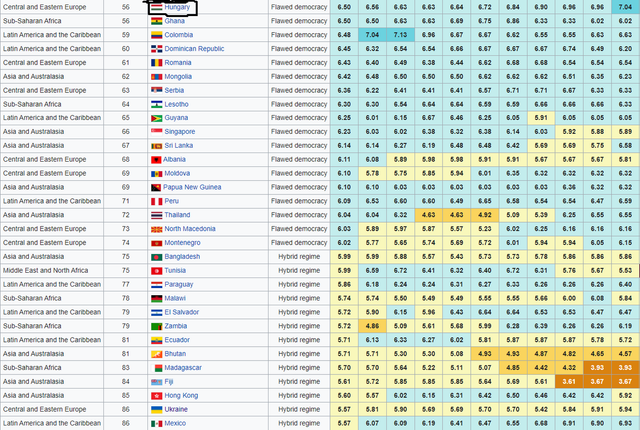This screenshot has height=430, width=640.
Task: Click the Moldova flag icon
Action: pyautogui.click(x=157, y=174)
